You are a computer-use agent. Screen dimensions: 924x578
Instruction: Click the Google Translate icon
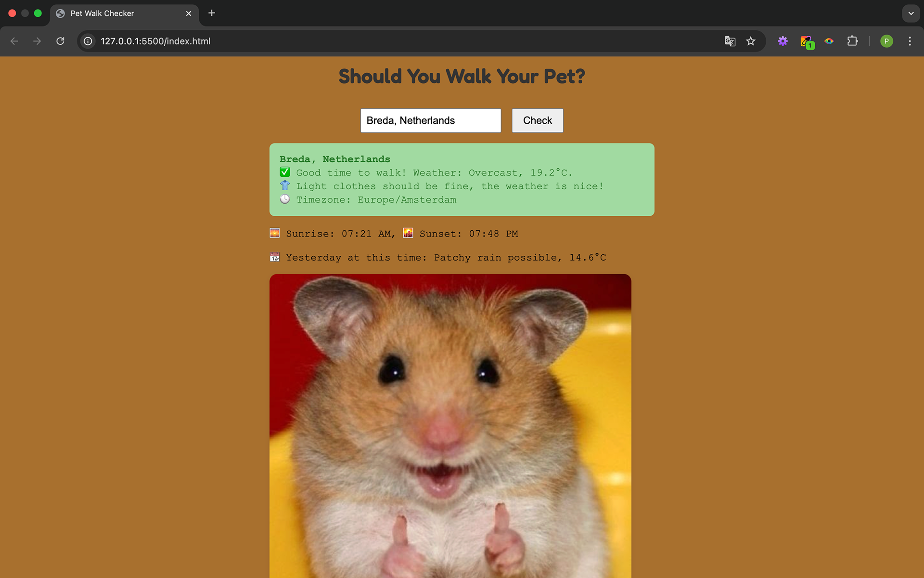pyautogui.click(x=730, y=41)
